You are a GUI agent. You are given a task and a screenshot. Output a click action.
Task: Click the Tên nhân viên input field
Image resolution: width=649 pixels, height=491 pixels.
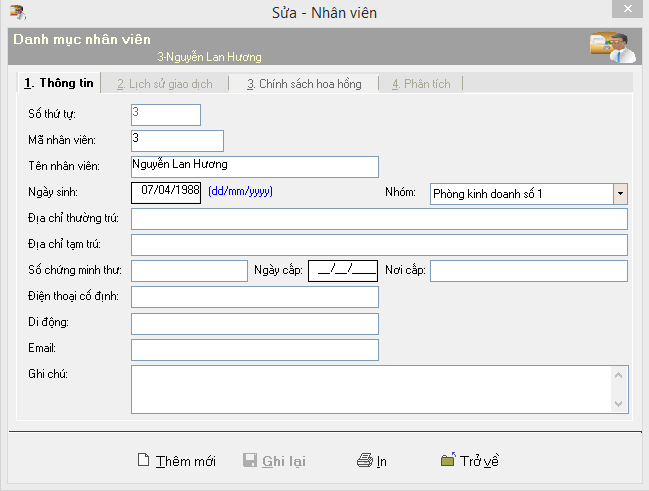tap(254, 166)
